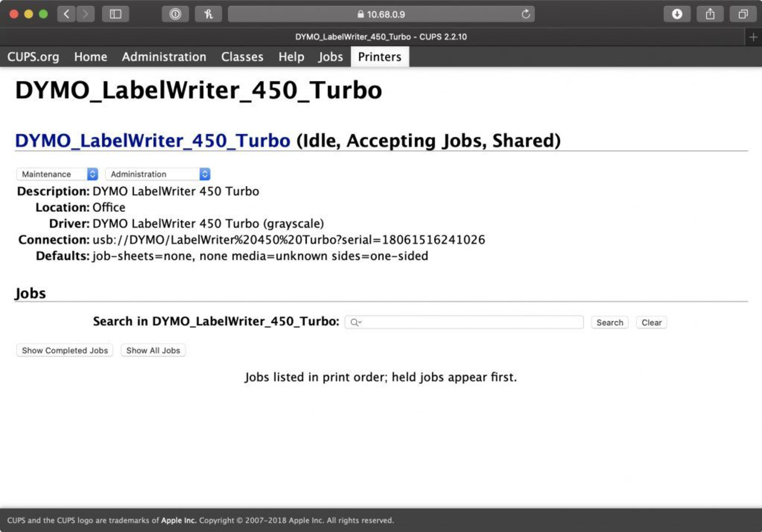Click the main page heading 'DYMO_LabelWriter_450_Turbo'
The width and height of the screenshot is (762, 532).
(198, 90)
